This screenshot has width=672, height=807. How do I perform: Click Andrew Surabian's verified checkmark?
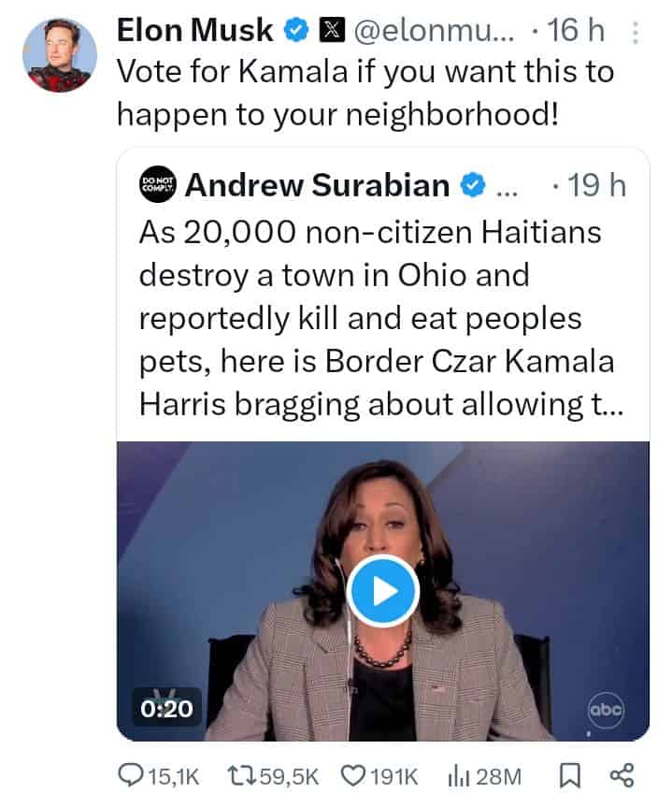(x=472, y=185)
